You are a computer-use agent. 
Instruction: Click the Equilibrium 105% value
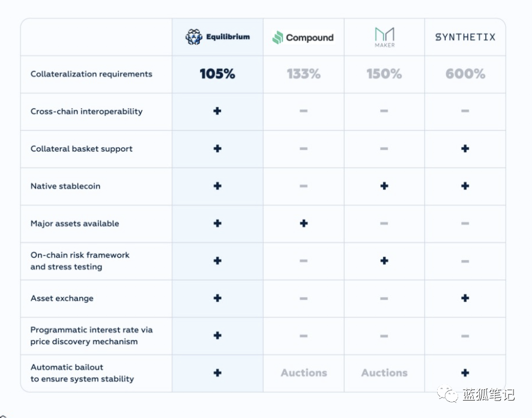pos(217,74)
